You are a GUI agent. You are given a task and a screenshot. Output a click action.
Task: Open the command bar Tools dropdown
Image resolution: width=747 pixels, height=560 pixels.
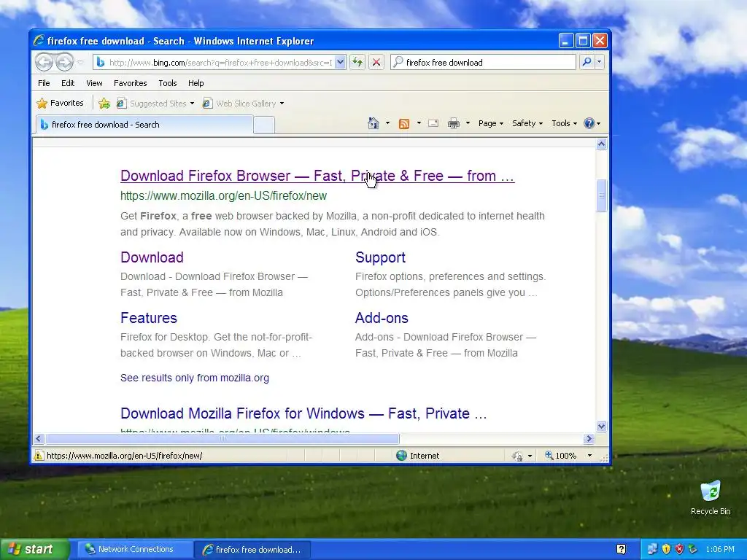click(564, 123)
